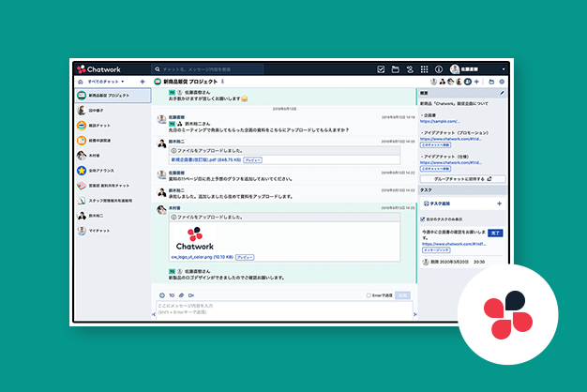
Task: Click the home icon above chat list
Action: (81, 82)
